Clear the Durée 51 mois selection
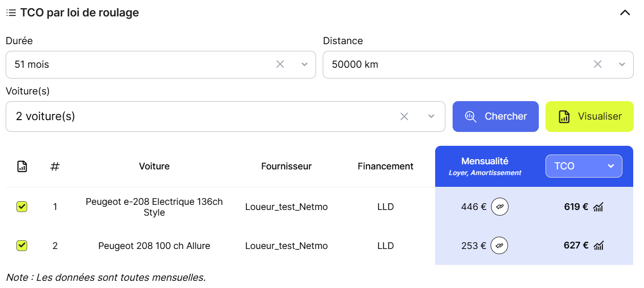The image size is (644, 288). [x=280, y=64]
